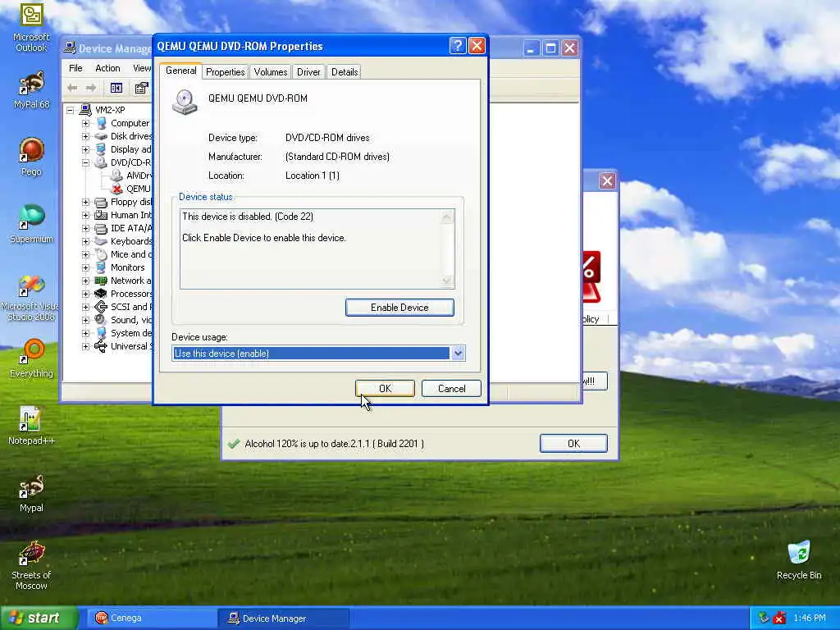Viewport: 840px width, 630px height.
Task: Select the Monitors tree item
Action: (x=127, y=267)
